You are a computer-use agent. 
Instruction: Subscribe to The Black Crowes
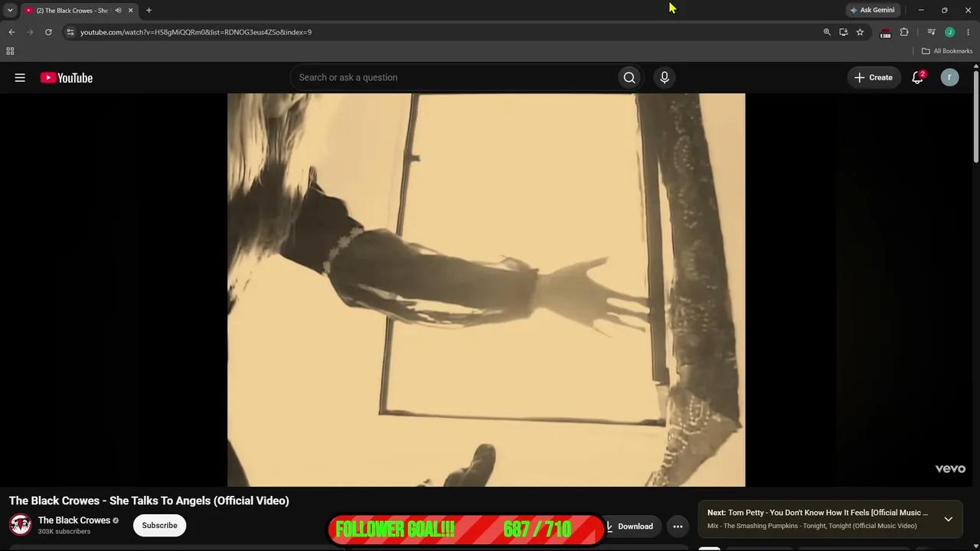pos(159,526)
